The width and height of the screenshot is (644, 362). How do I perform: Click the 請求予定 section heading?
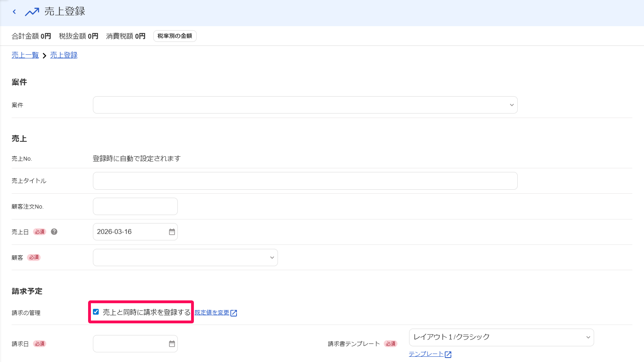pos(27,291)
